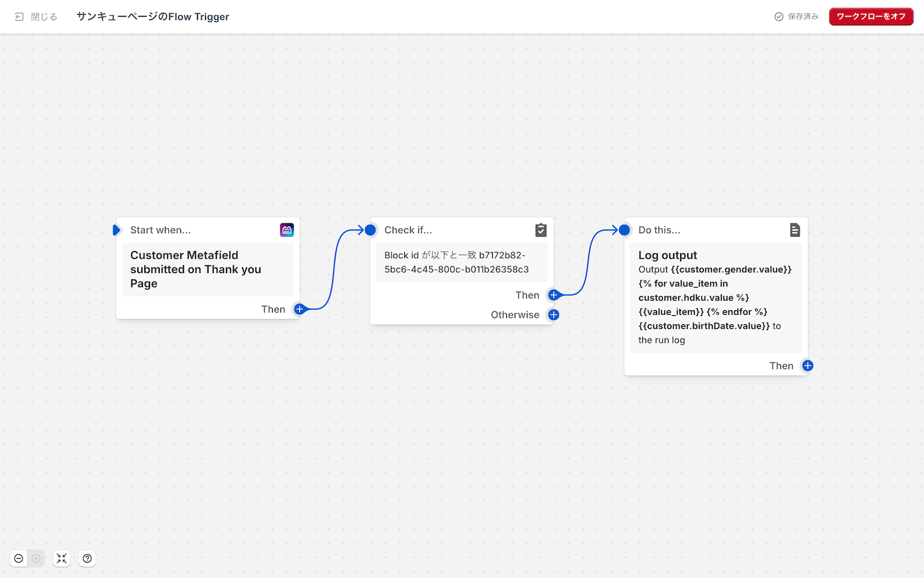Click the trigger app icon in Start when

(287, 230)
